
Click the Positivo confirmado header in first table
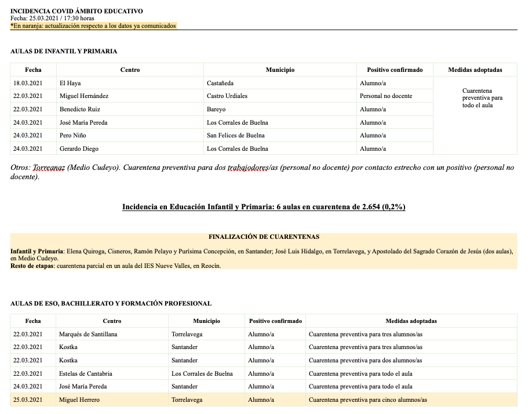pos(394,70)
